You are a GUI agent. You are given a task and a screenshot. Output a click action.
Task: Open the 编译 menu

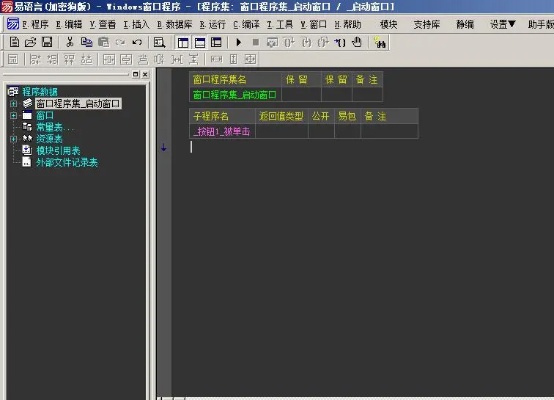(246, 24)
